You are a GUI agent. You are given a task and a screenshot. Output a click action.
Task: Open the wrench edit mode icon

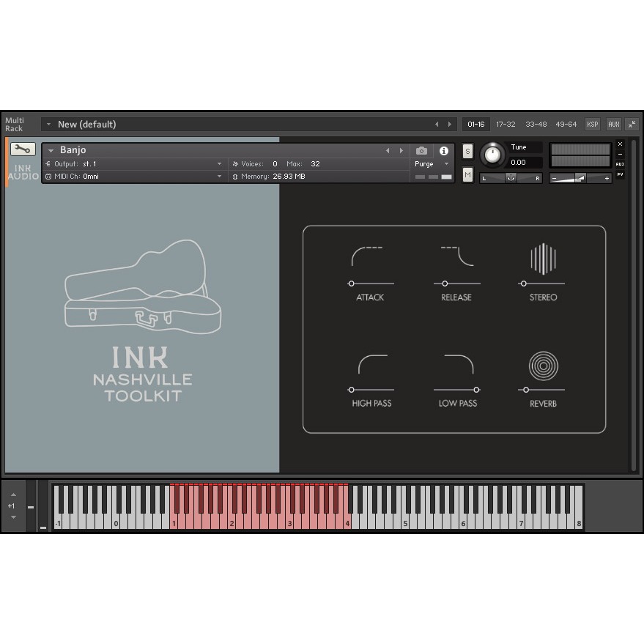[23, 149]
